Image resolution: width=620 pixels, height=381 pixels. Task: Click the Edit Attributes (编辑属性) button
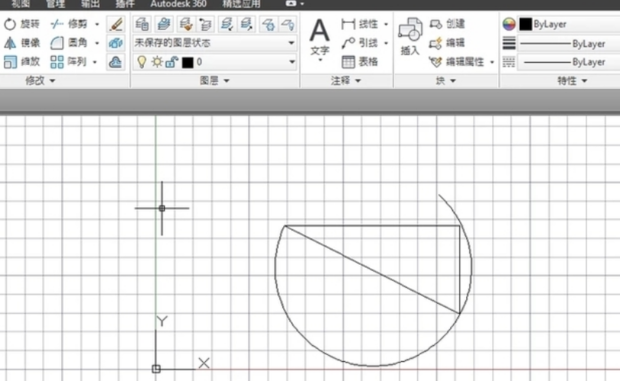(x=461, y=62)
